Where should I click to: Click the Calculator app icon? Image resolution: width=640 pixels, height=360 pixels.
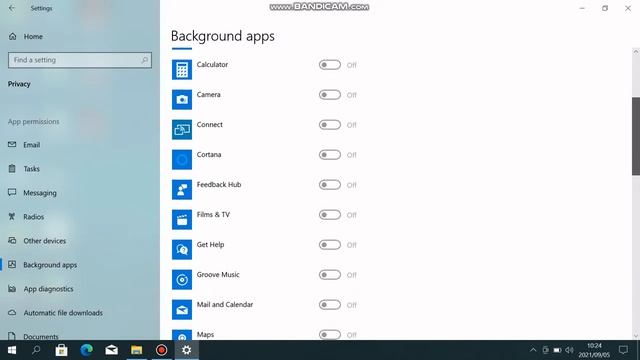point(182,70)
